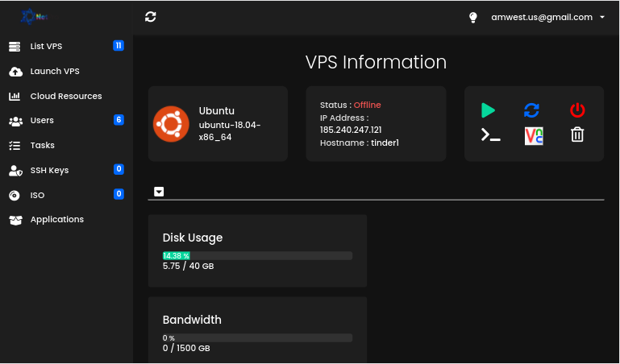Power off the VPS with the red power icon

pyautogui.click(x=577, y=110)
